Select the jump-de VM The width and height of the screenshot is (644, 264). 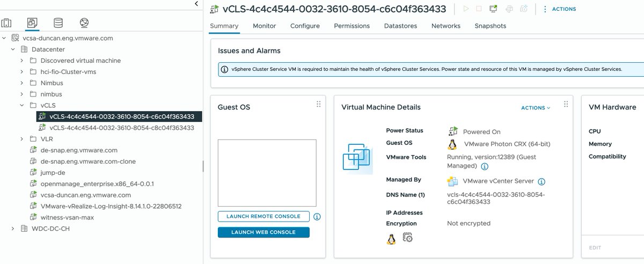point(53,173)
